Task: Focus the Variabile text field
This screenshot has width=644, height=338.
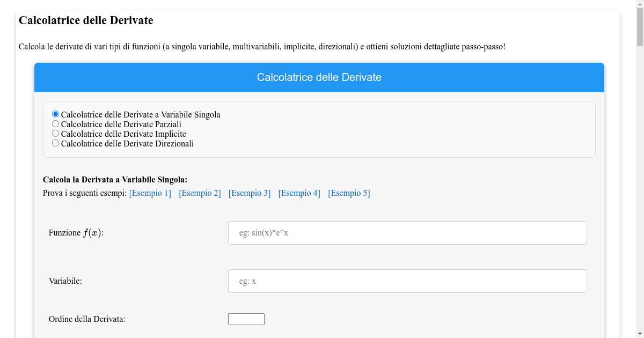Action: pos(407,281)
